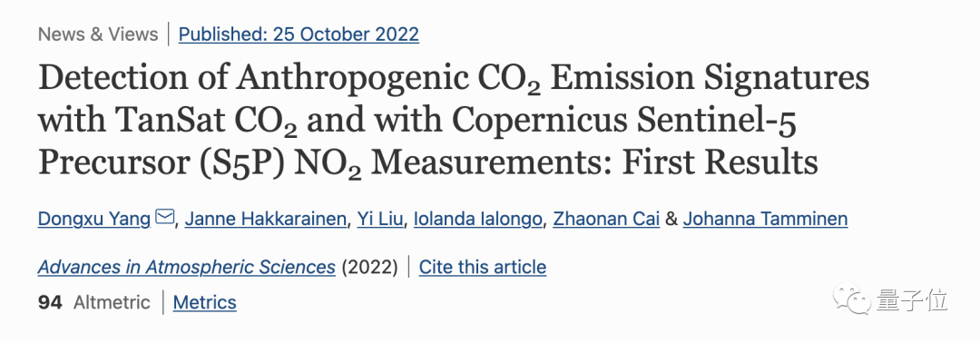Click the 量子位 watermark text
The width and height of the screenshot is (980, 343).
[912, 300]
